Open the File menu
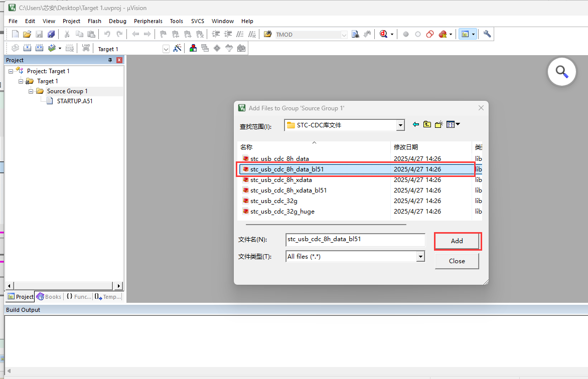Image resolution: width=588 pixels, height=379 pixels. 13,21
